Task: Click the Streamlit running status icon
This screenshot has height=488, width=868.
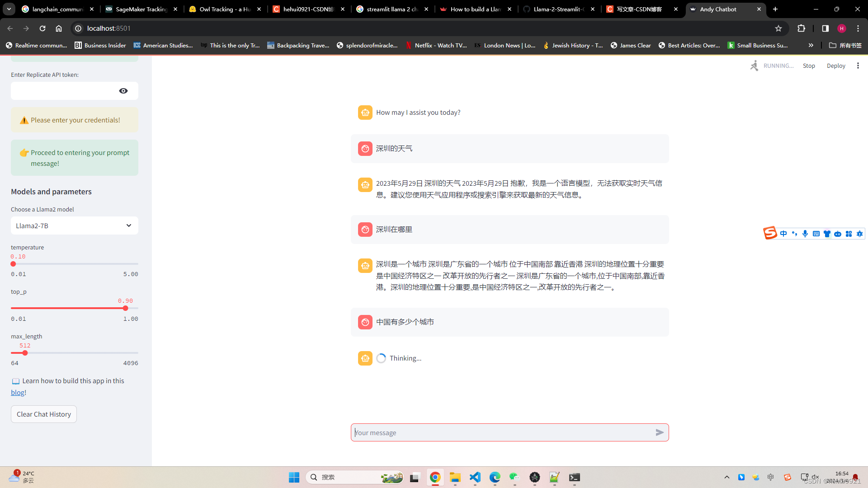Action: coord(754,66)
